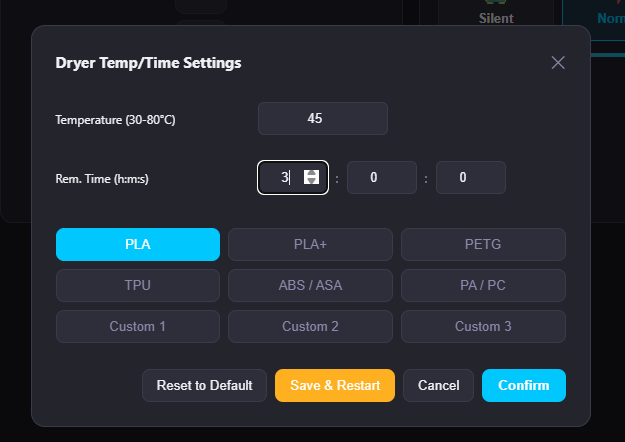Screen dimensions: 625x442
Task: Focus the hours field of remaining time
Action: pos(293,177)
